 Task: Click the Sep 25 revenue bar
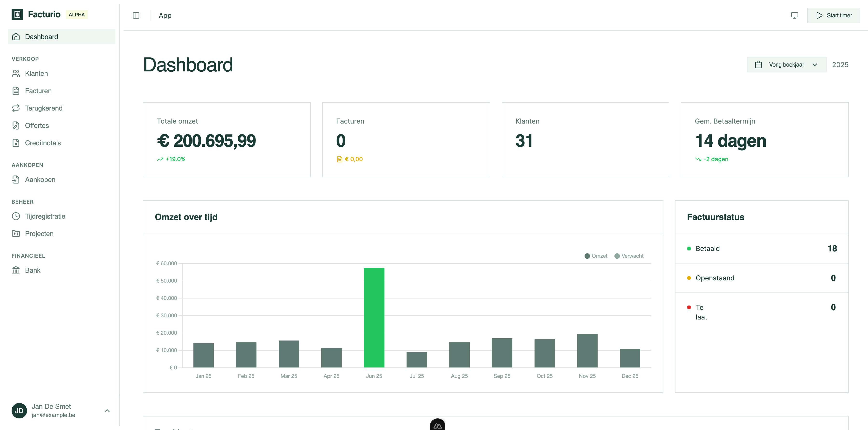click(x=502, y=353)
